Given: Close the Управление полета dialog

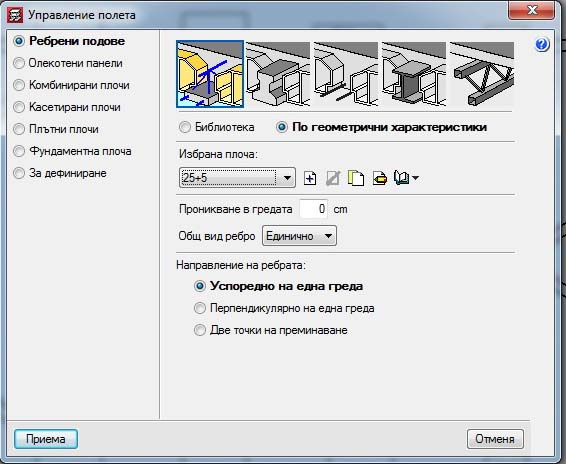Looking at the screenshot, I should (532, 10).
